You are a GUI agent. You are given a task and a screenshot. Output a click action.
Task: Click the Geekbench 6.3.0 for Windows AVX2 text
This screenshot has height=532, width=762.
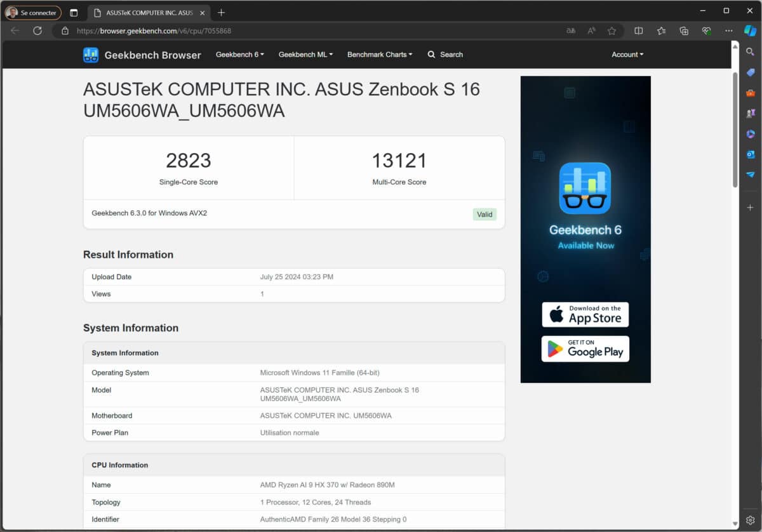click(149, 213)
